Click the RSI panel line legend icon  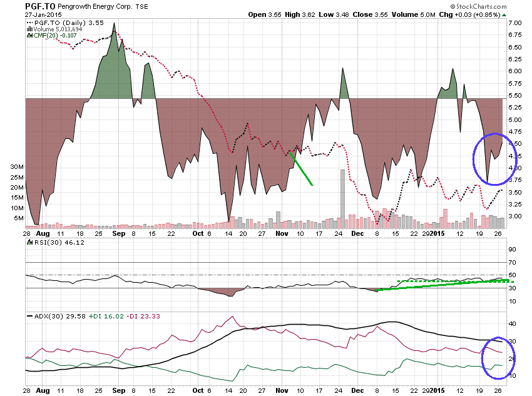[x=30, y=242]
